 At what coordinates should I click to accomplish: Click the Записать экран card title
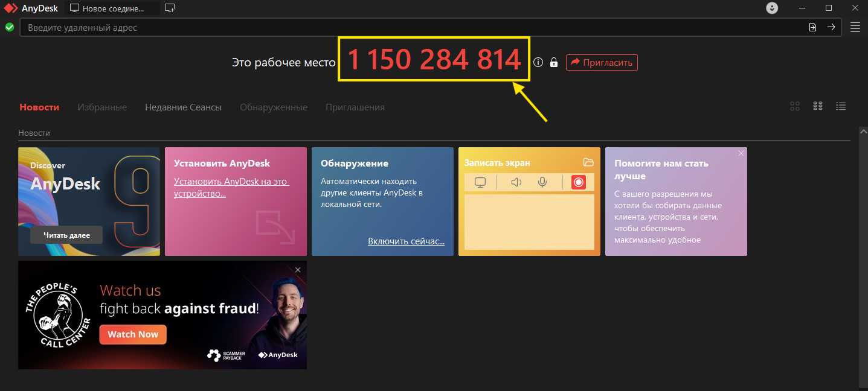coord(497,163)
